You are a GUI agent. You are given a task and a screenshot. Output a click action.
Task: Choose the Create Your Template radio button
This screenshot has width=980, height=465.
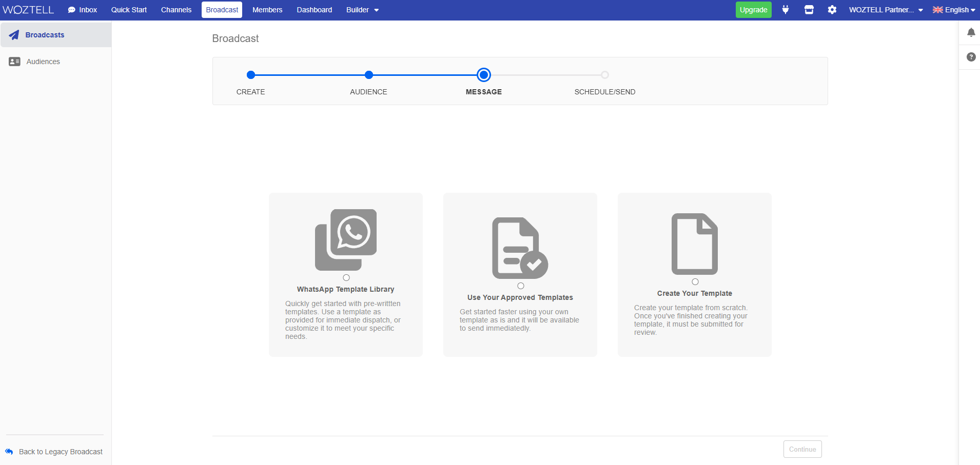pos(695,281)
